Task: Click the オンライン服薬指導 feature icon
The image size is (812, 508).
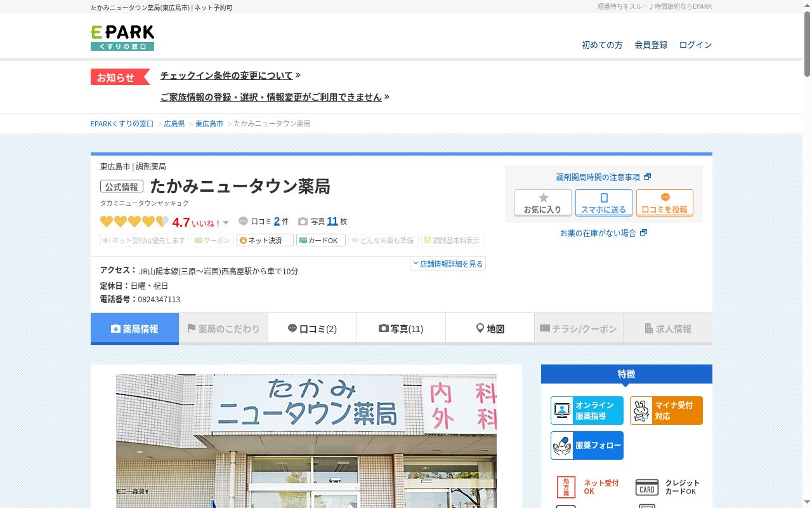Action: (x=587, y=410)
